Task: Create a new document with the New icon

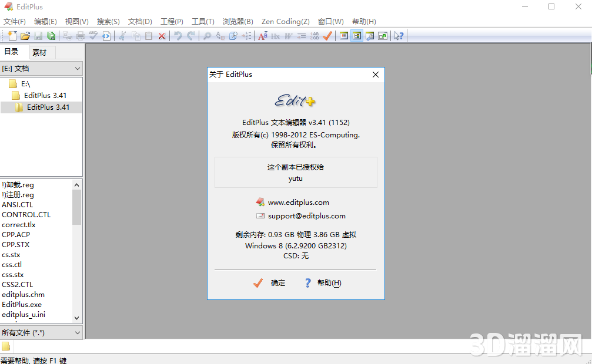Action: (x=12, y=36)
